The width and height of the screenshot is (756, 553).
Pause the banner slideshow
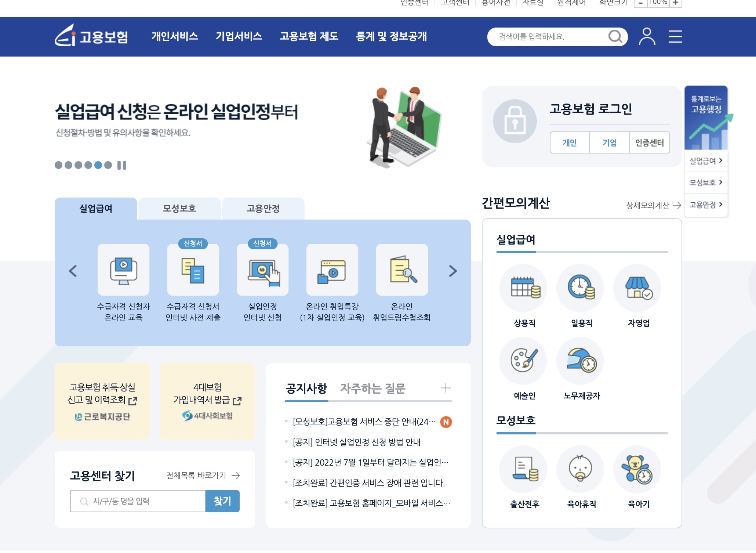click(x=122, y=165)
